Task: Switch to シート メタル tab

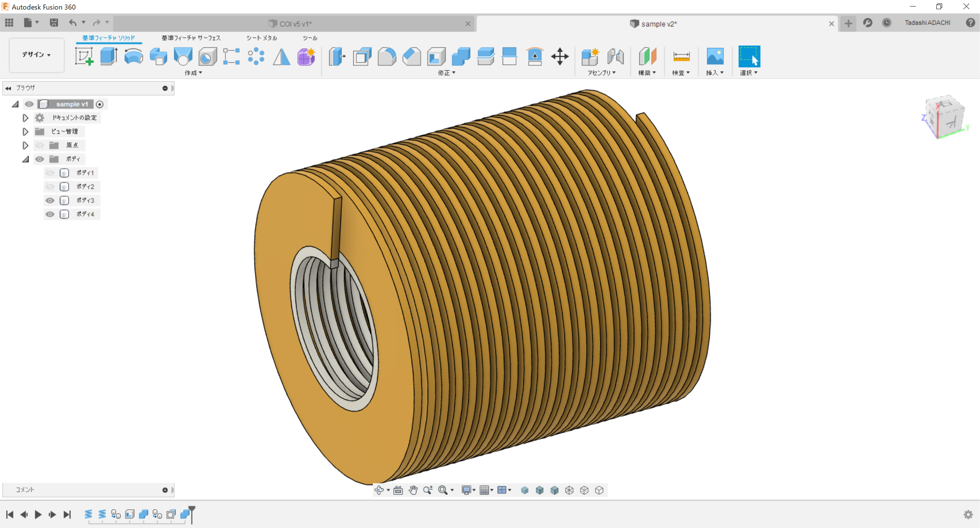Action: (x=262, y=38)
